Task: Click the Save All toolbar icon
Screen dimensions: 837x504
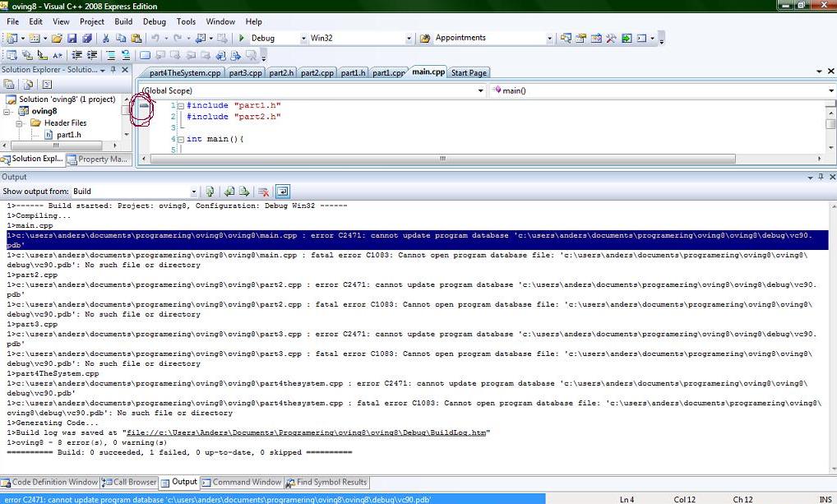Action: [86, 38]
